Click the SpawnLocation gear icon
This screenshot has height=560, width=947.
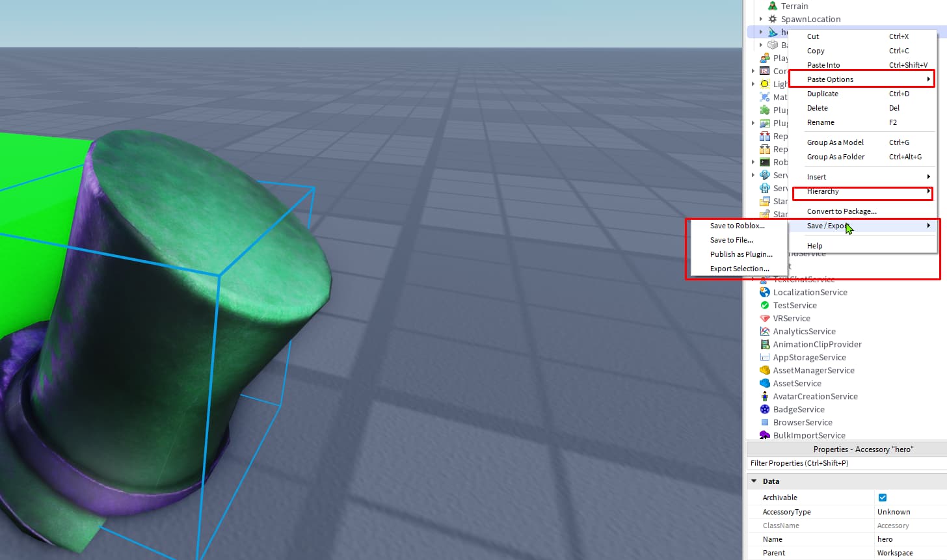(x=773, y=19)
